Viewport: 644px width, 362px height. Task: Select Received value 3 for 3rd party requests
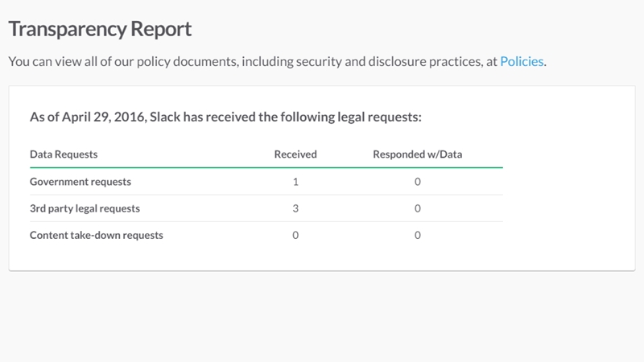point(295,208)
